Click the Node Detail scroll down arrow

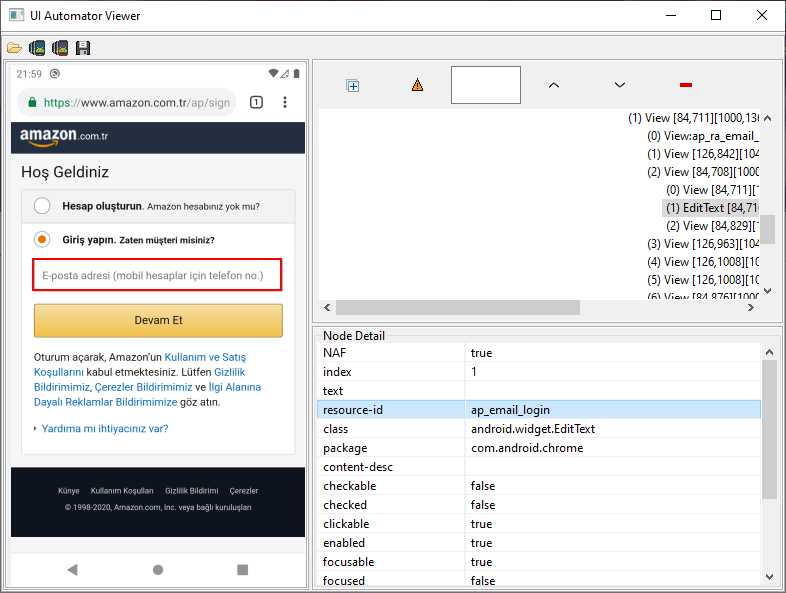pyautogui.click(x=769, y=577)
